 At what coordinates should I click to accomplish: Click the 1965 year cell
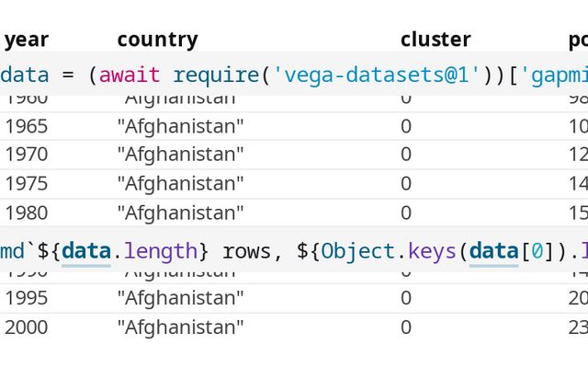click(27, 127)
